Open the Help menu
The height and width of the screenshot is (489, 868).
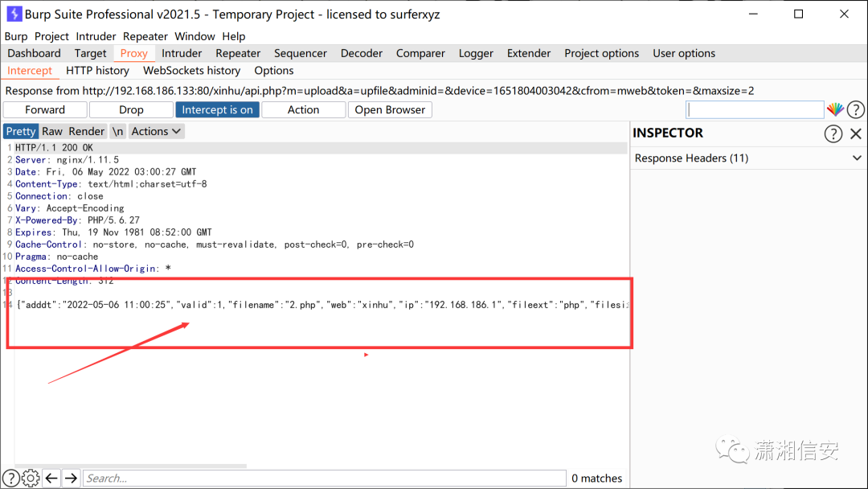pos(234,36)
